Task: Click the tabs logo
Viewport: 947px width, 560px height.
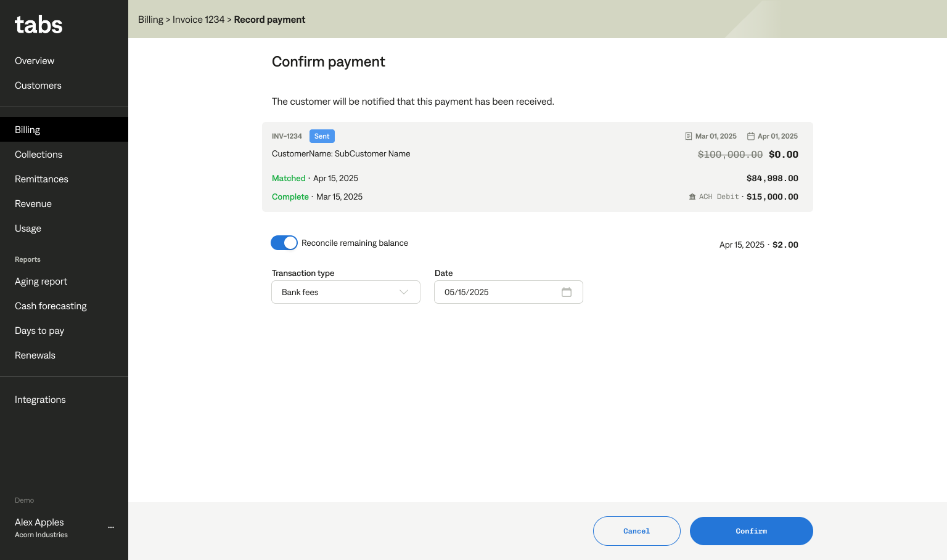Action: (39, 25)
